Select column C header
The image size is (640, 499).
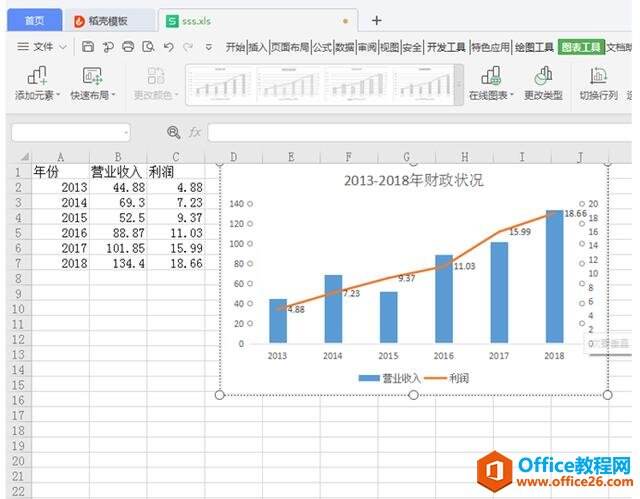(176, 157)
